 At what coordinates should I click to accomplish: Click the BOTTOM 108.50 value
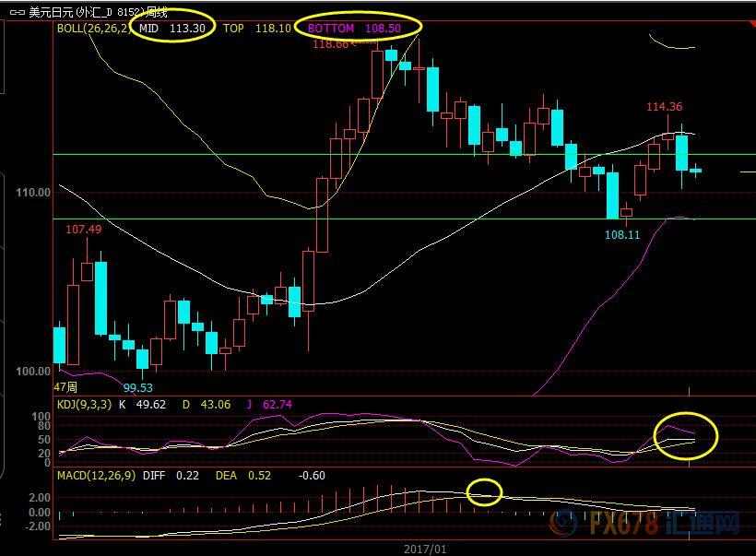(x=354, y=28)
